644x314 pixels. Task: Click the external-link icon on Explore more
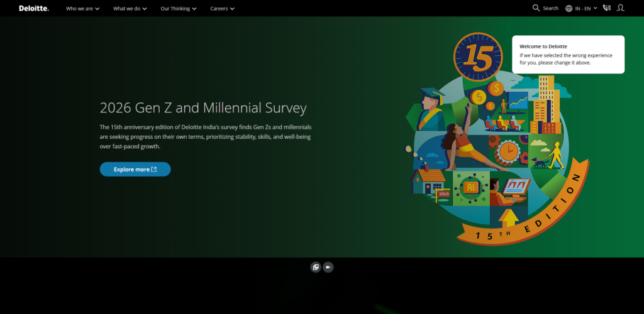(154, 170)
